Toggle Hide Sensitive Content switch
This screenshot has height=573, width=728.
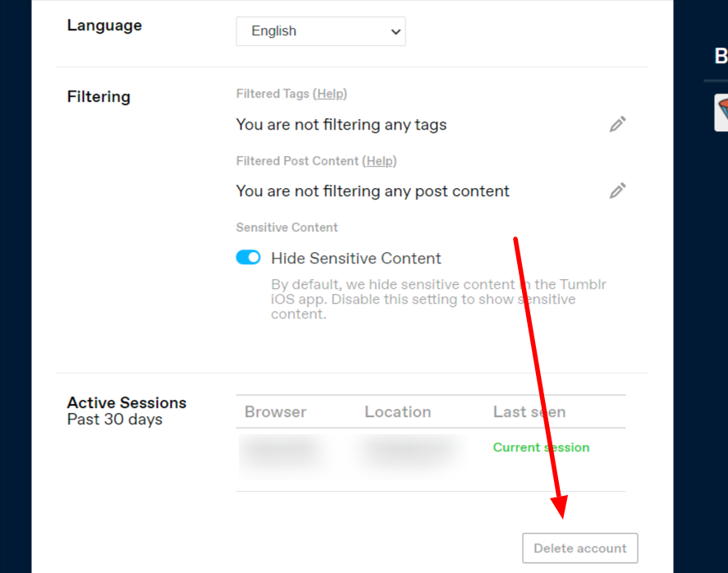[248, 258]
